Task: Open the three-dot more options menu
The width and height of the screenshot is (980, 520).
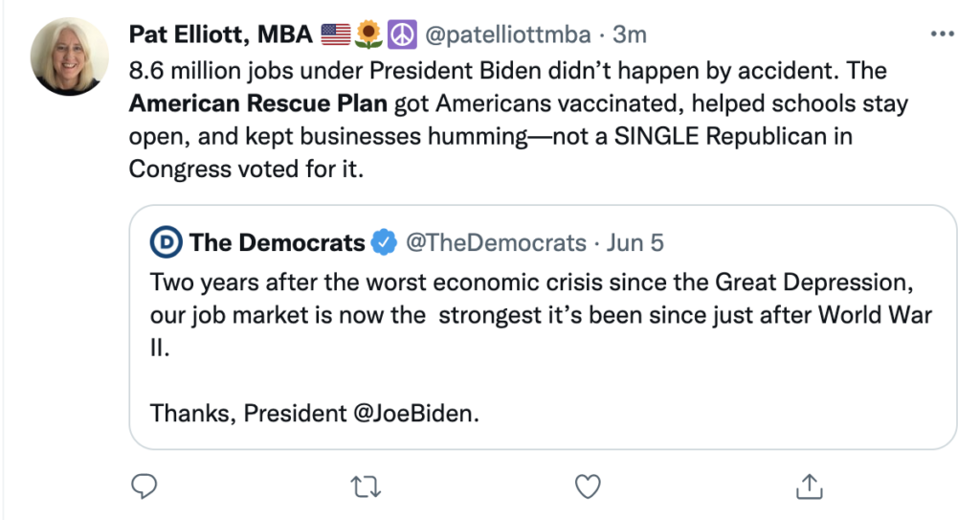Action: click(942, 34)
